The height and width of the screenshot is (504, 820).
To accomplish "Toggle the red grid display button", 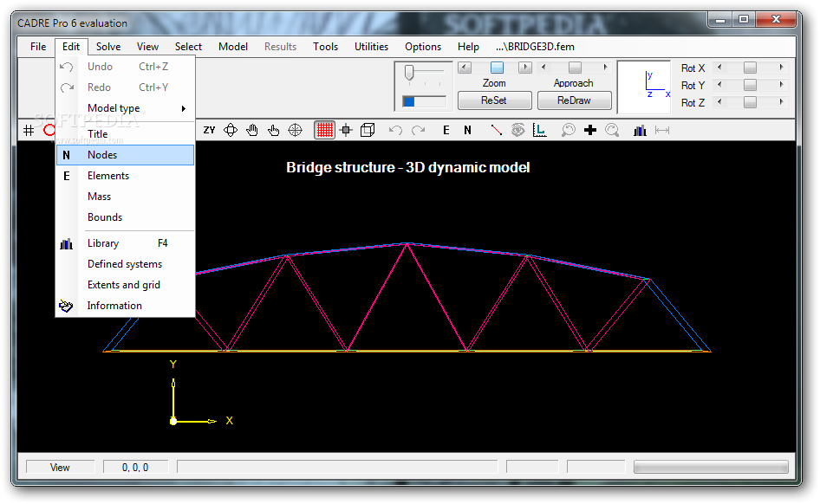I will click(325, 130).
